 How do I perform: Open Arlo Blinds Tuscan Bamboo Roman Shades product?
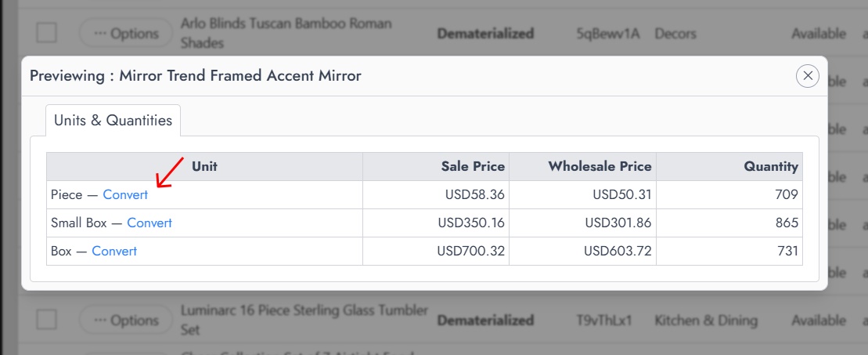(x=286, y=33)
